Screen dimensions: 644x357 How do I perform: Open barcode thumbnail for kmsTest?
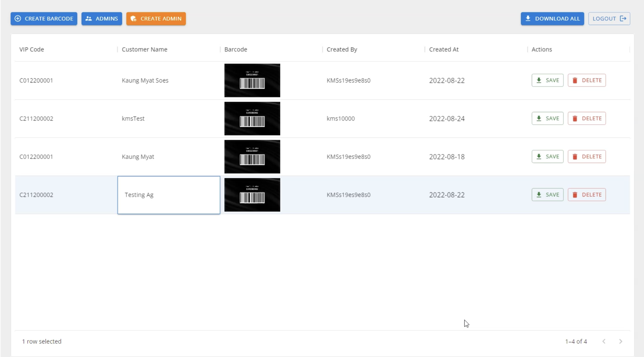point(252,118)
